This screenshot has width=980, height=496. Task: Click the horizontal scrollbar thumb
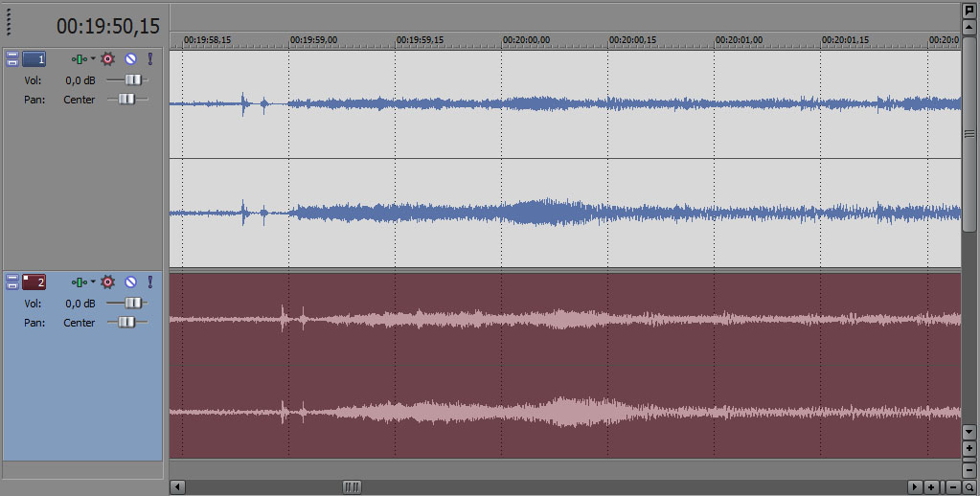(x=352, y=487)
